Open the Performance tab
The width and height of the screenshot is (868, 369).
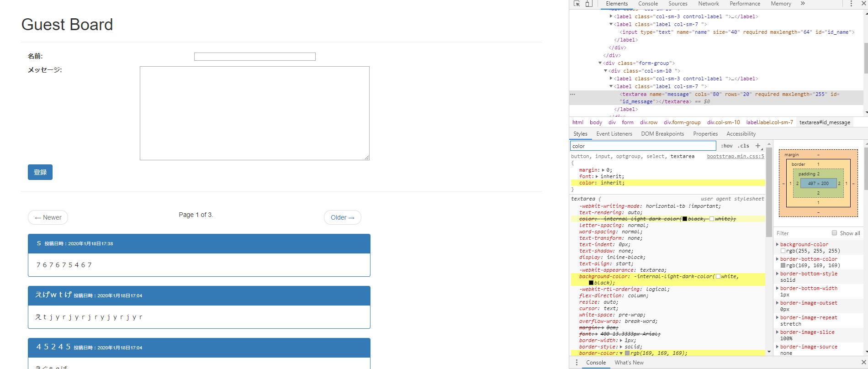745,4
